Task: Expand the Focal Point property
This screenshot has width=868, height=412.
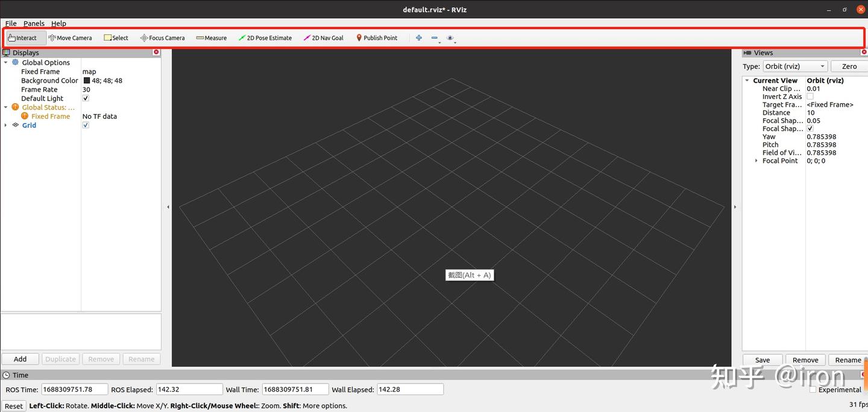Action: (756, 160)
